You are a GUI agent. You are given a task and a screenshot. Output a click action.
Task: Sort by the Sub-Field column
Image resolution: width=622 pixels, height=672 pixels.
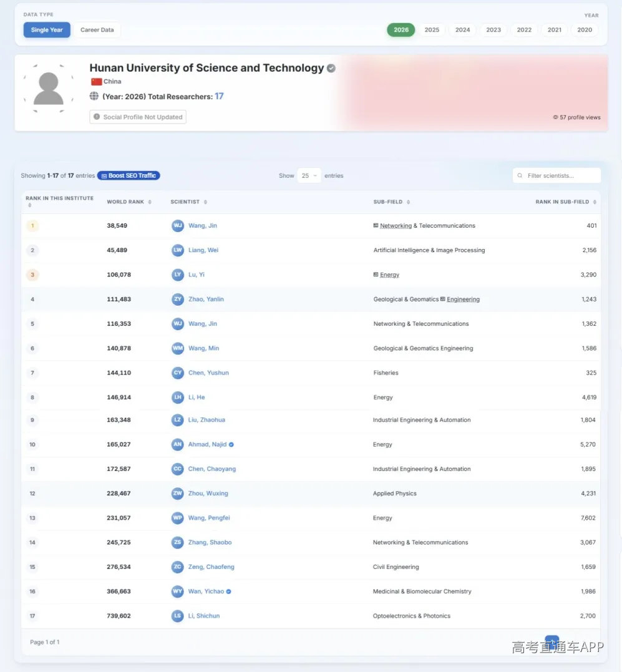[392, 202]
